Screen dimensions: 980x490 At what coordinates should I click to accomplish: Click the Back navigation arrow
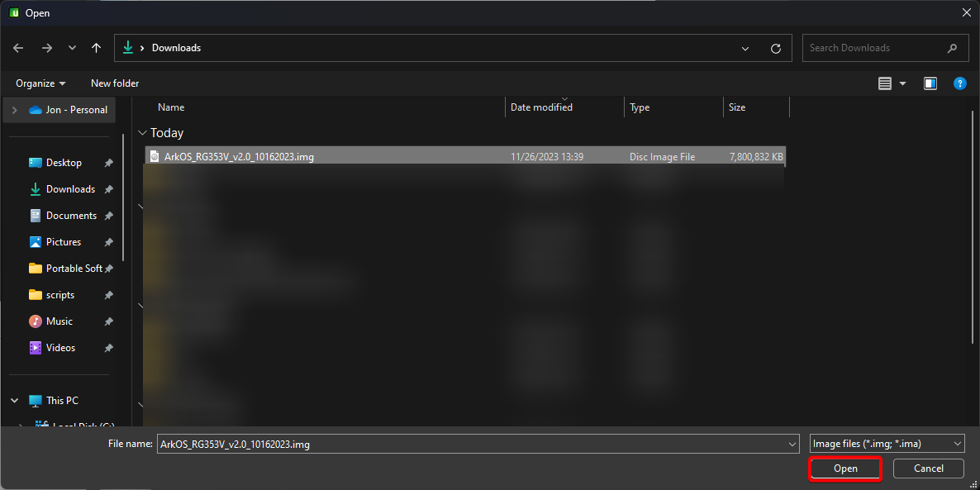pyautogui.click(x=18, y=48)
